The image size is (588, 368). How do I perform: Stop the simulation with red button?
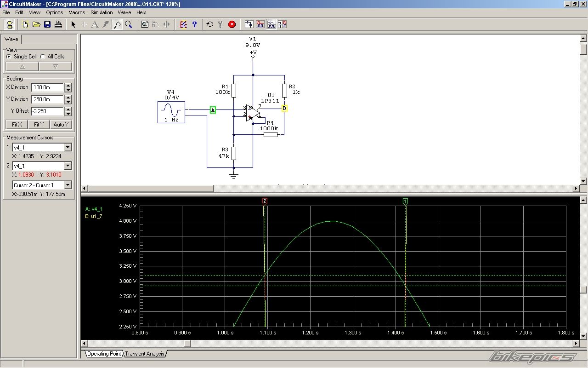click(x=232, y=24)
